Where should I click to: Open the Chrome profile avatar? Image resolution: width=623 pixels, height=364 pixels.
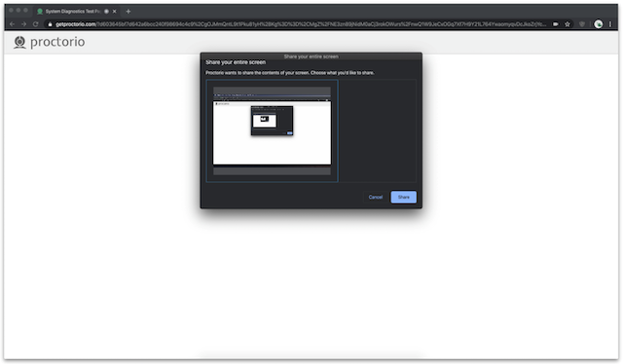pos(598,24)
